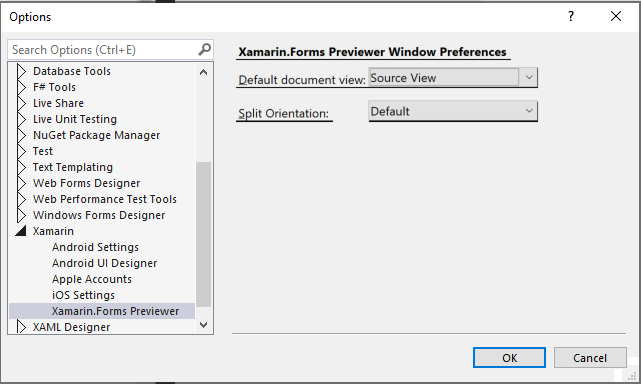Open the Default document view dropdown
The image size is (641, 384).
click(x=453, y=77)
